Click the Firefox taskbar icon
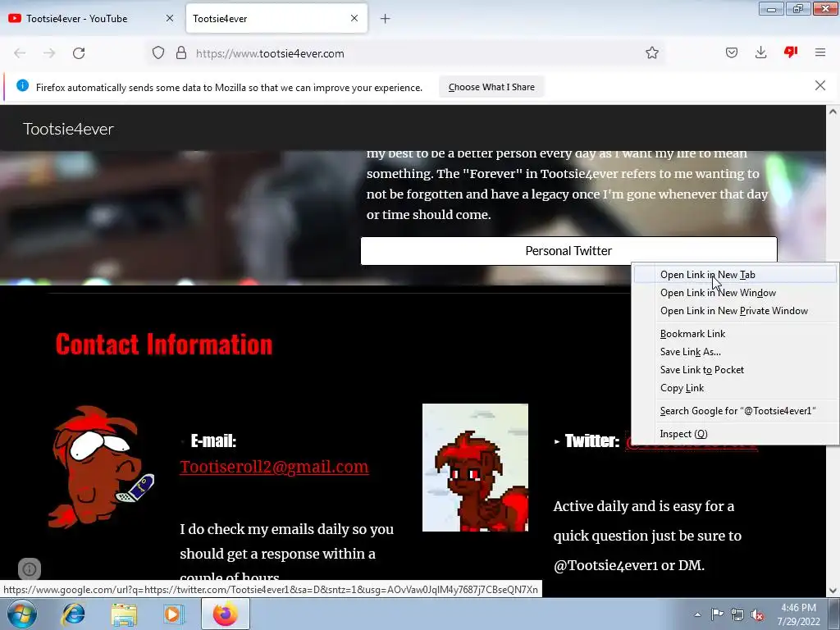 coord(225,614)
